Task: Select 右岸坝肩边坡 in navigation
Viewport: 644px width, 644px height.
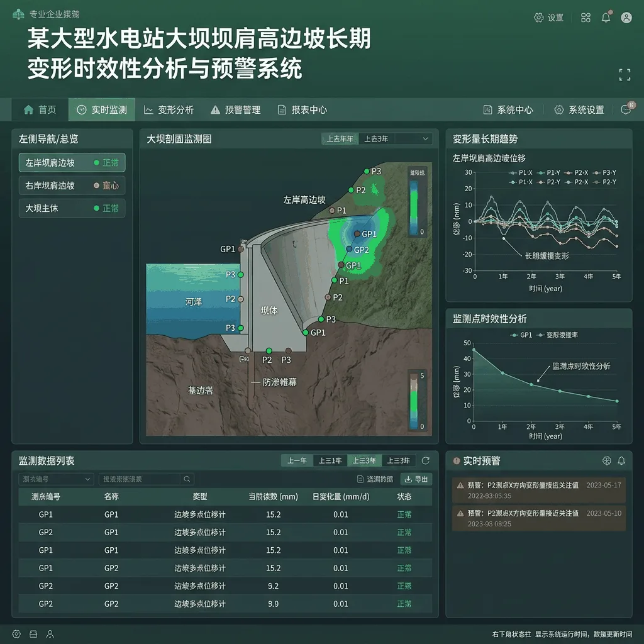Action: click(72, 186)
